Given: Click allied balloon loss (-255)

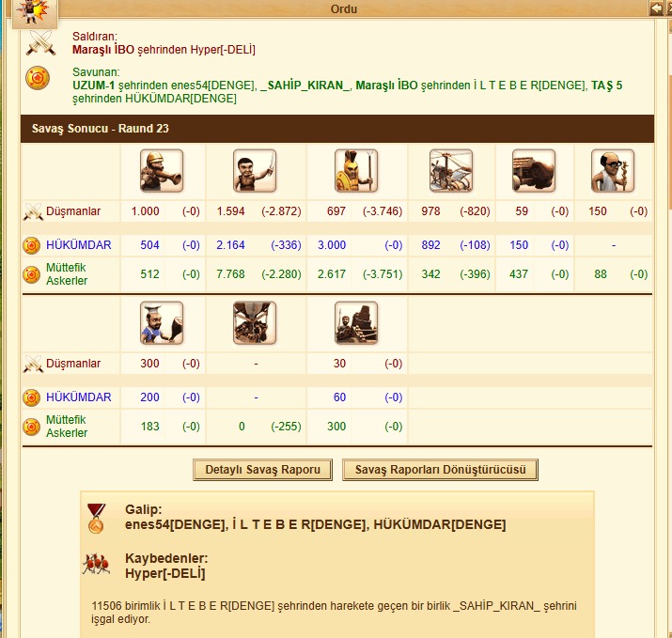Looking at the screenshot, I should 286,427.
